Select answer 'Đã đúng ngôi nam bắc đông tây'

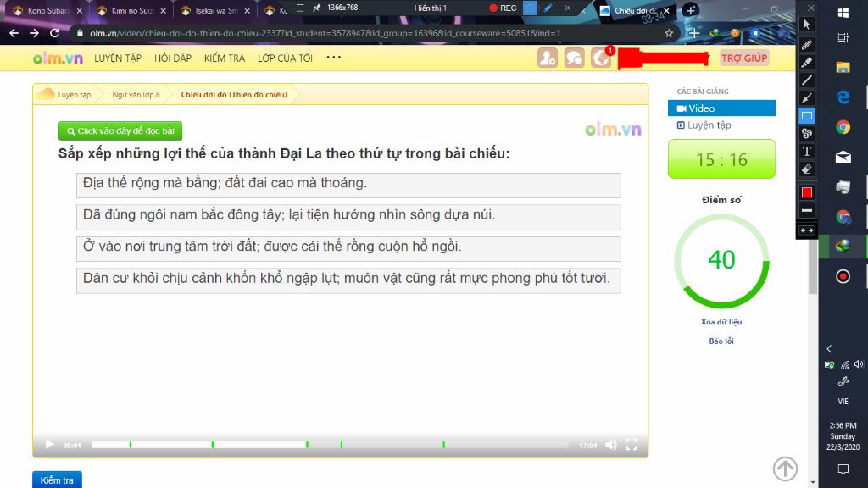(348, 217)
